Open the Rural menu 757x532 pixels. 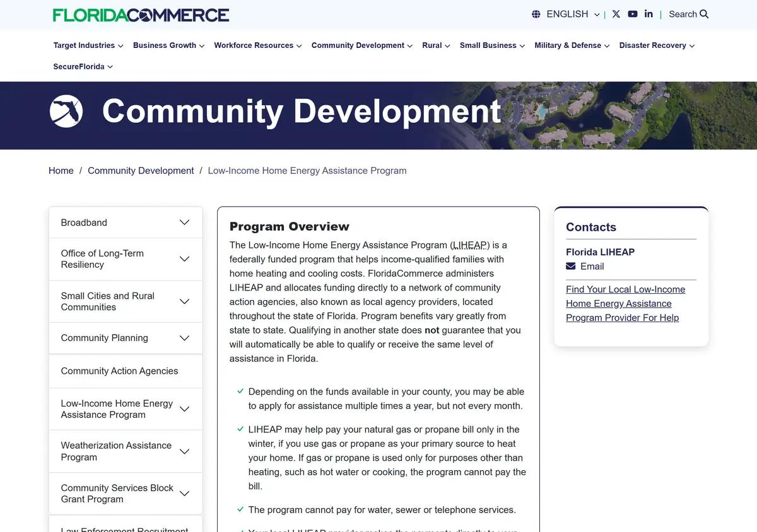click(436, 45)
